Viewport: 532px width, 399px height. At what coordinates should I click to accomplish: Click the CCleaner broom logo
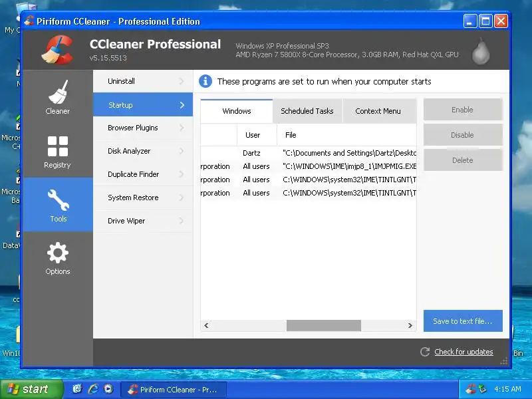click(58, 51)
